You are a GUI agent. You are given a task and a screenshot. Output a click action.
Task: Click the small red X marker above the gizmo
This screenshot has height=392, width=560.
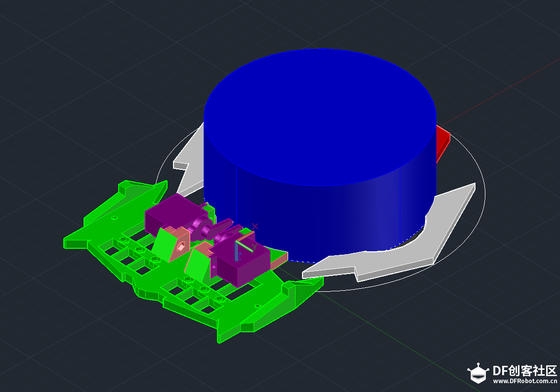(255, 227)
